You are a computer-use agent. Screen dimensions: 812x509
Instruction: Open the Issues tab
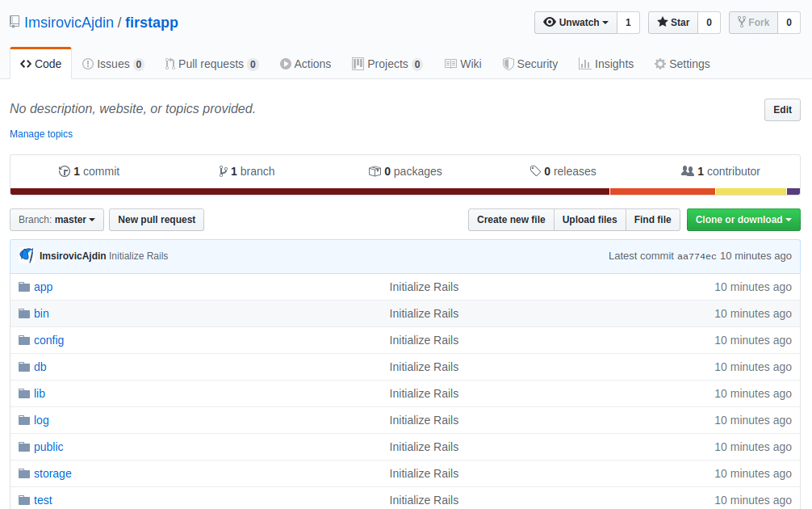113,64
